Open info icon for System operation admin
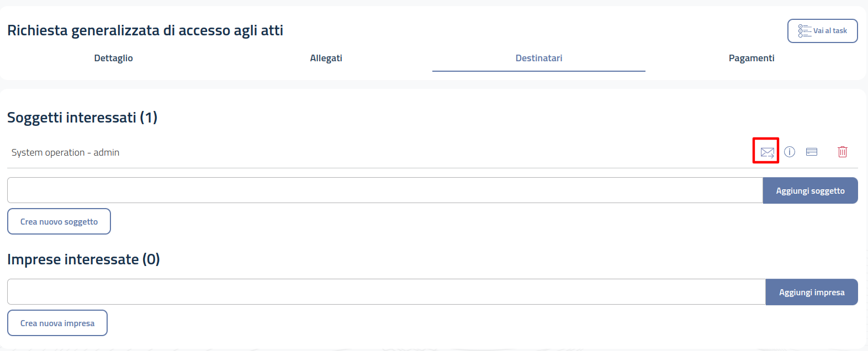This screenshot has width=868, height=351. click(790, 152)
